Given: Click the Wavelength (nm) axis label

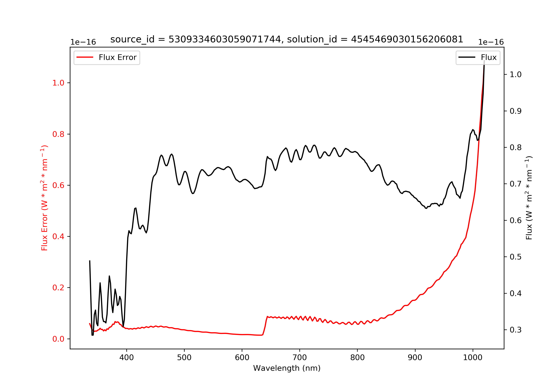Looking at the screenshot, I should [287, 368].
